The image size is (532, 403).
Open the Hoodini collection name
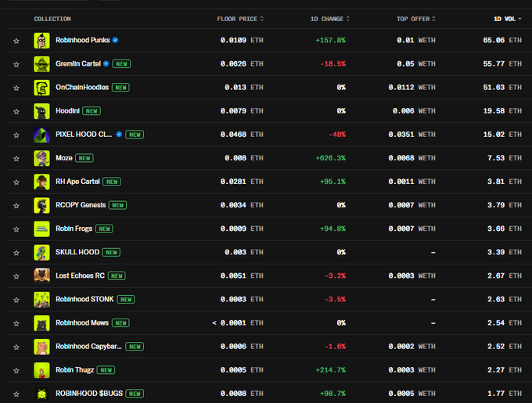(67, 111)
